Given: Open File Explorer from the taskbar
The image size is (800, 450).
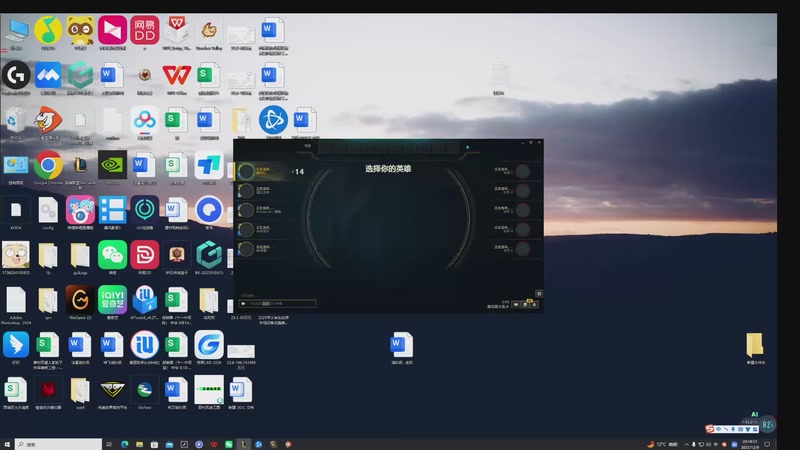Looking at the screenshot, I should pyautogui.click(x=139, y=444).
